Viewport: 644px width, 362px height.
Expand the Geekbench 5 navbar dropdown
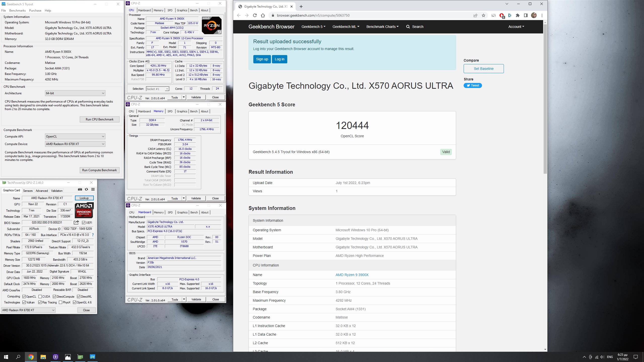(313, 27)
